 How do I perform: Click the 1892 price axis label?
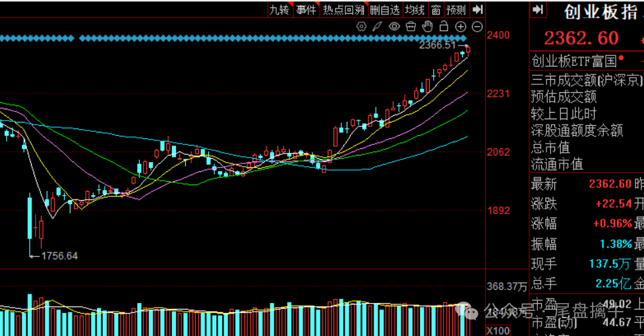(498, 210)
